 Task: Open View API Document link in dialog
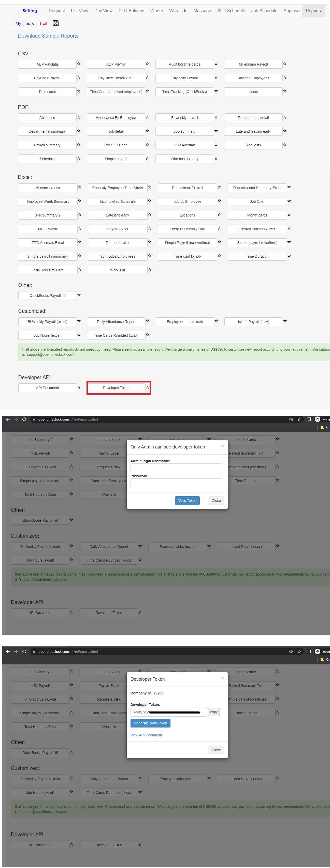point(146,735)
